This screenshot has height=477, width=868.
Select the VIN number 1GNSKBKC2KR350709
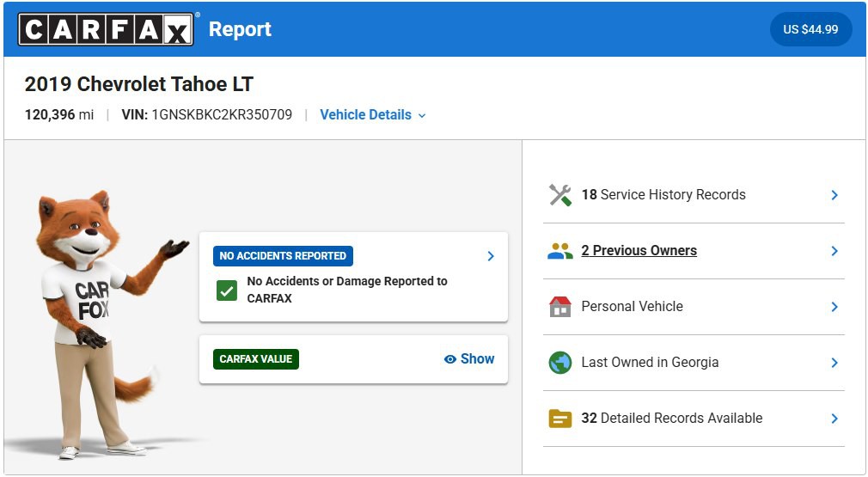pos(222,114)
